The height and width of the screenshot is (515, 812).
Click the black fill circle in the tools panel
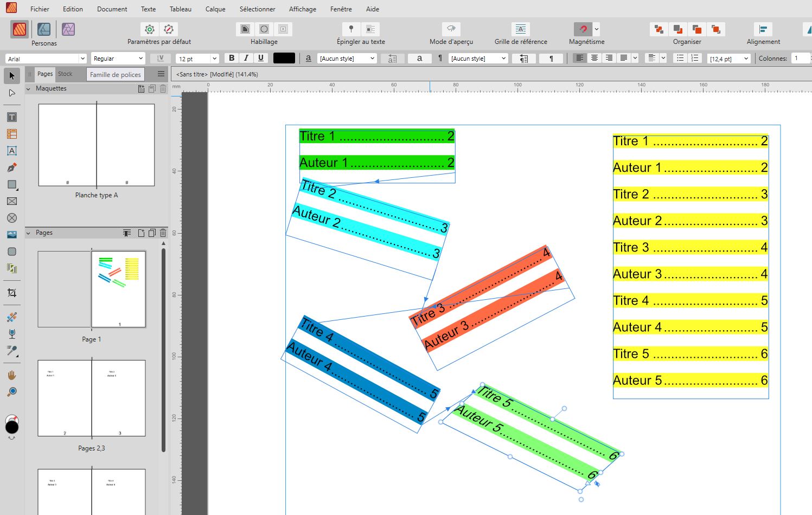pyautogui.click(x=11, y=427)
